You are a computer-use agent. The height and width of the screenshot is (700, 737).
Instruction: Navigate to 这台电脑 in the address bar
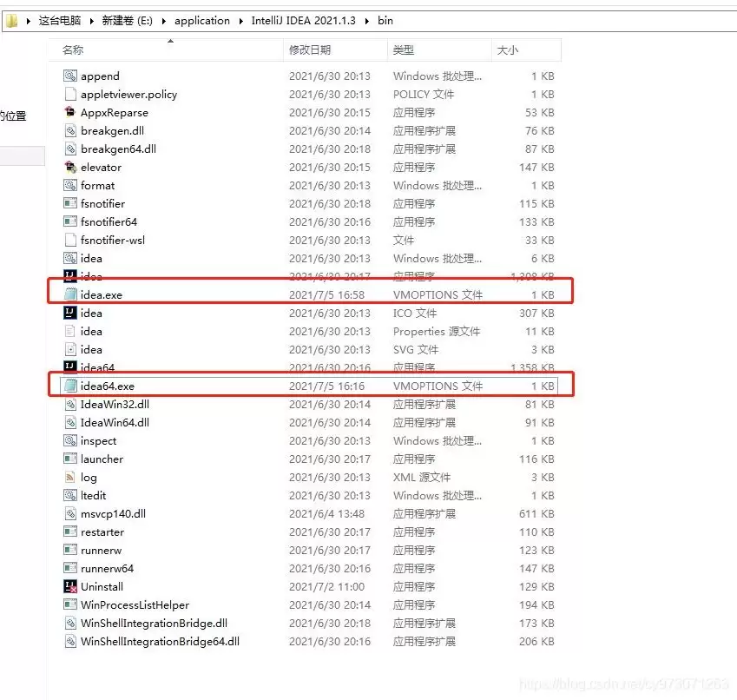point(60,21)
